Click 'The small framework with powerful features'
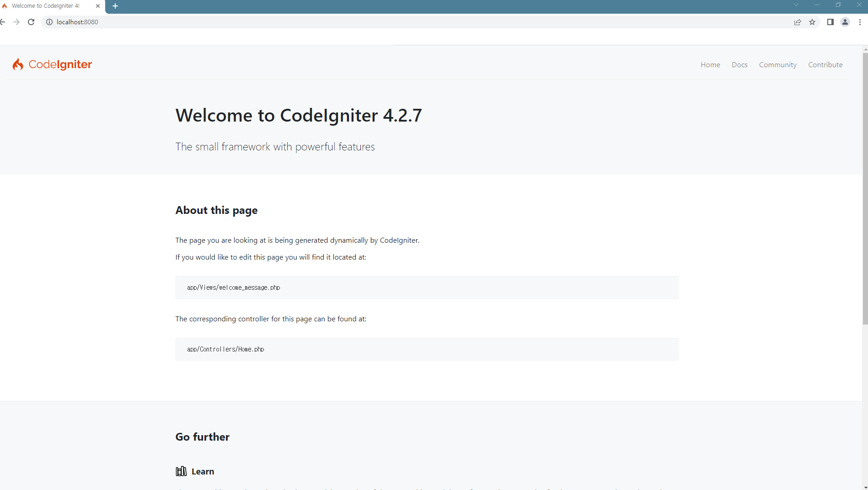Image resolution: width=868 pixels, height=490 pixels. (x=275, y=147)
